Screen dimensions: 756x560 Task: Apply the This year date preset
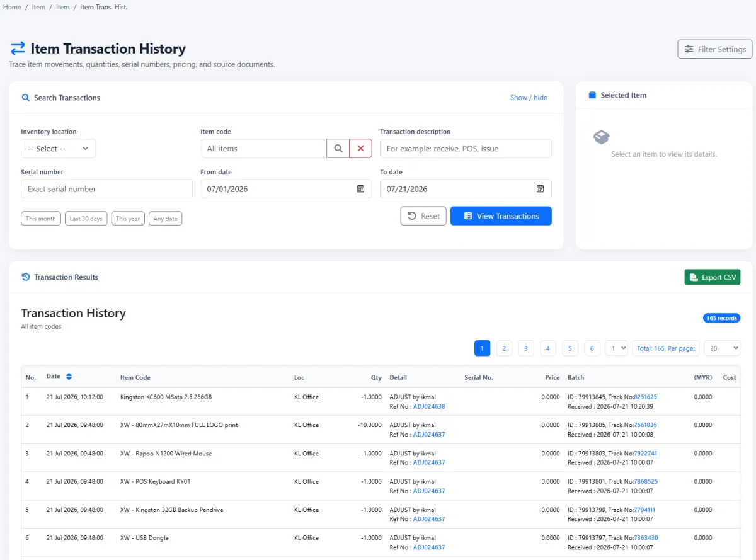[x=128, y=219]
